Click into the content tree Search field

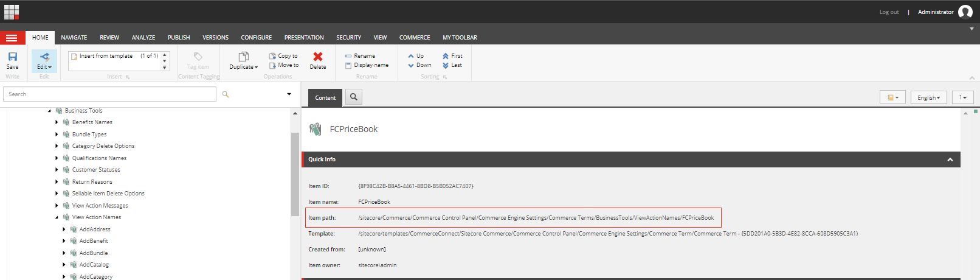click(x=109, y=94)
